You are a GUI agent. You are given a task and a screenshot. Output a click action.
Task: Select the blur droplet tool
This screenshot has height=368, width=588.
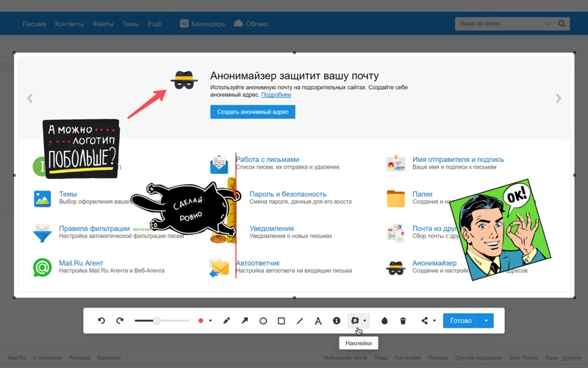384,321
